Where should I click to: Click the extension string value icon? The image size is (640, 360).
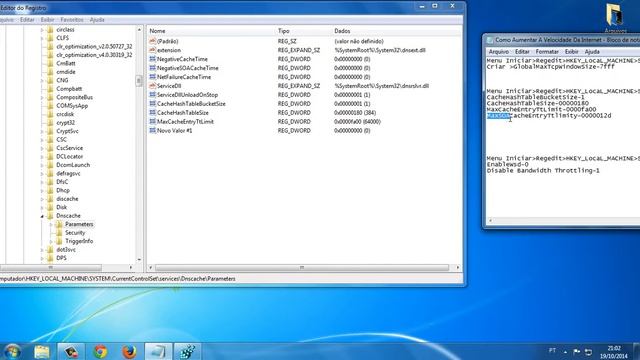(153, 50)
